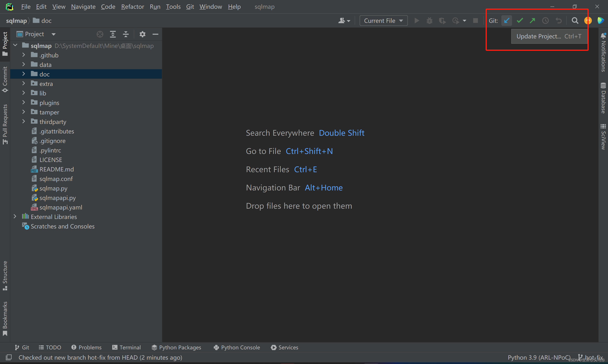
Task: Open the user account dropdown icon
Action: 344,21
